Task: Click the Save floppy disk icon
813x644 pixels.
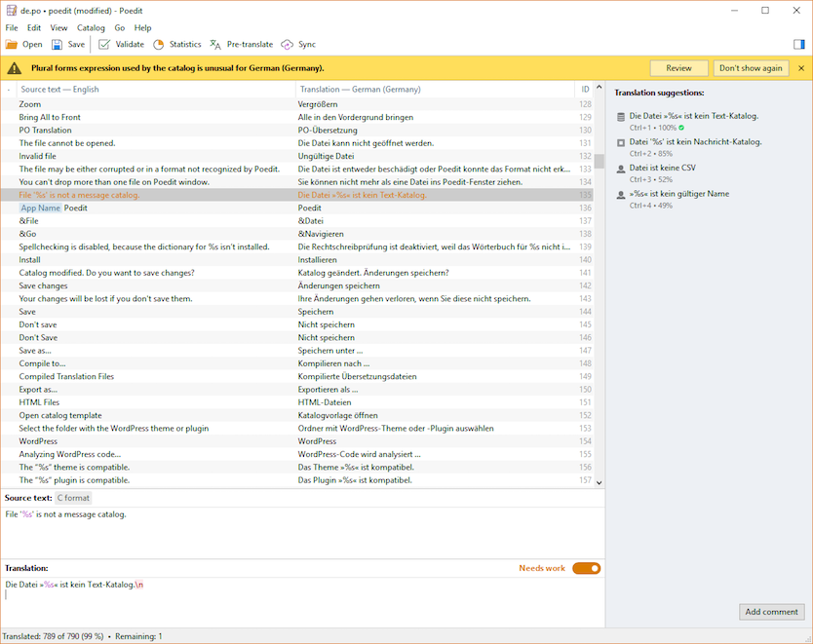Action: click(x=57, y=45)
